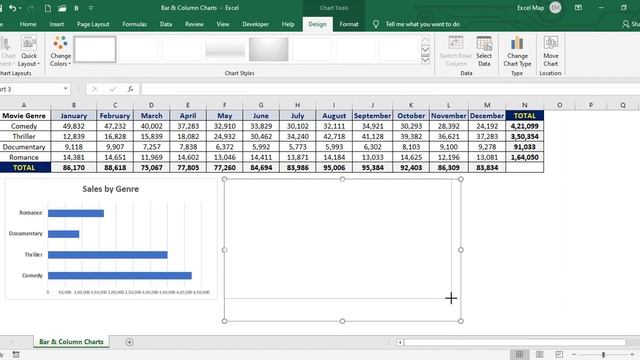Screen dimensions: 640x360
Task: Open the Quick Layout menu
Action: 29,51
